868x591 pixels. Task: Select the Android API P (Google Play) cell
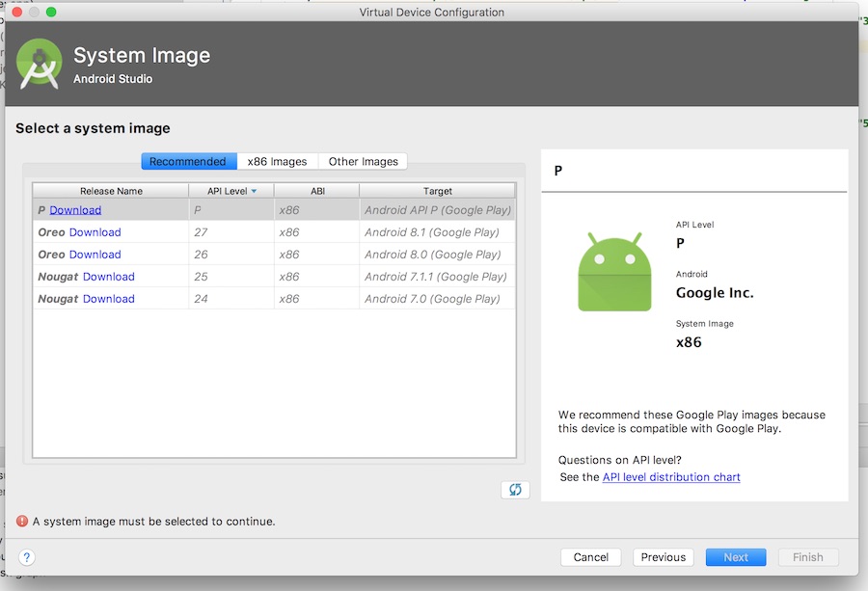(437, 210)
